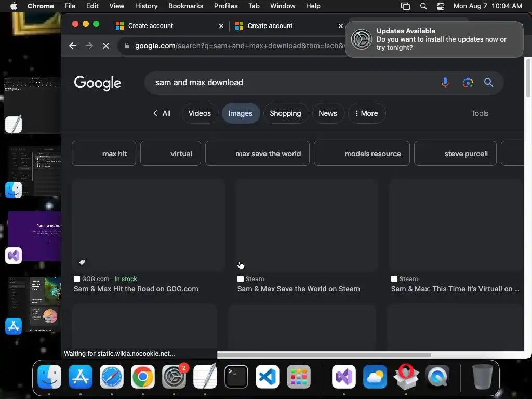Open Google Lens image search icon
Viewport: 532px width, 399px height.
tap(468, 83)
